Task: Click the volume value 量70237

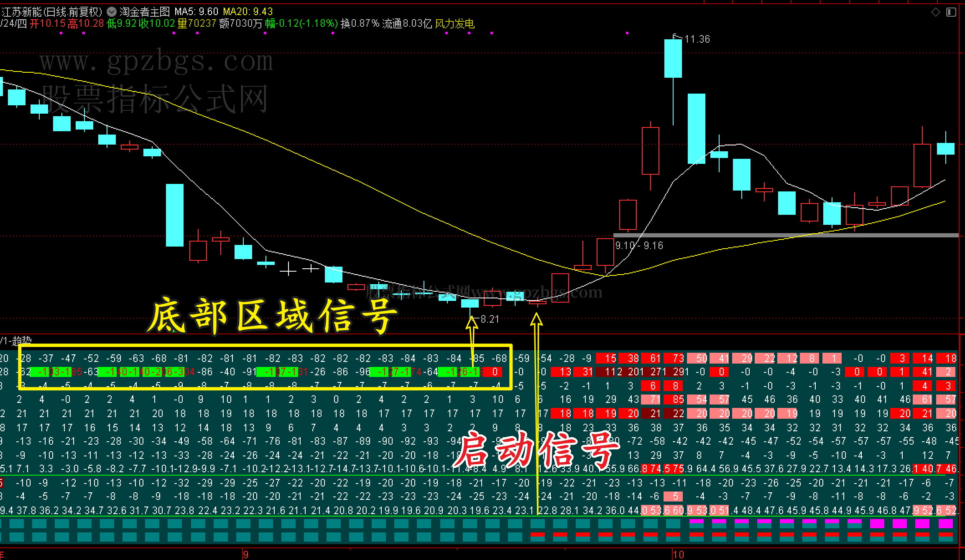Action: [197, 23]
